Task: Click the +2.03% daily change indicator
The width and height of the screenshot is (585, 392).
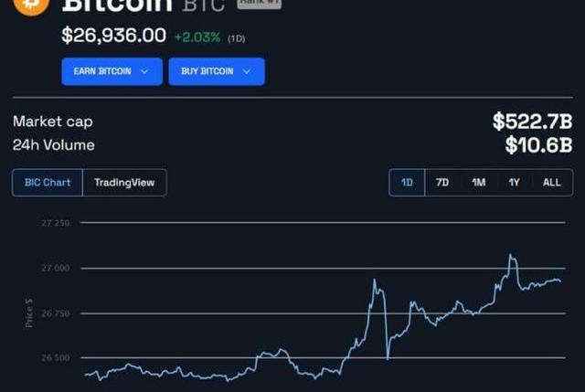Action: [x=197, y=37]
